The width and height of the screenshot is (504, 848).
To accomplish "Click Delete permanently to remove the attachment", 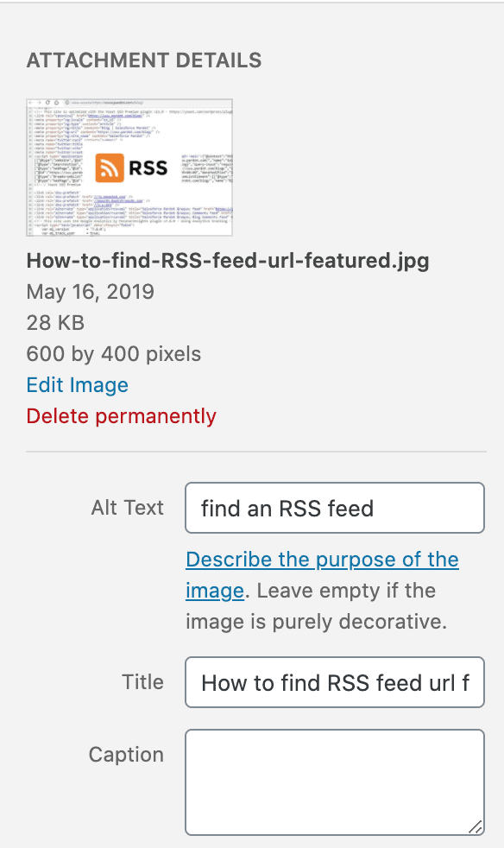I will 121,416.
